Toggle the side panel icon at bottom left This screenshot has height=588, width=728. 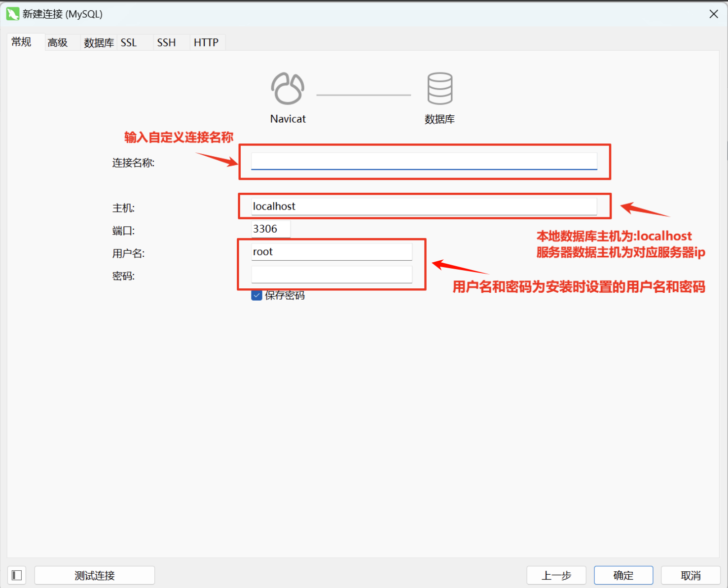17,575
